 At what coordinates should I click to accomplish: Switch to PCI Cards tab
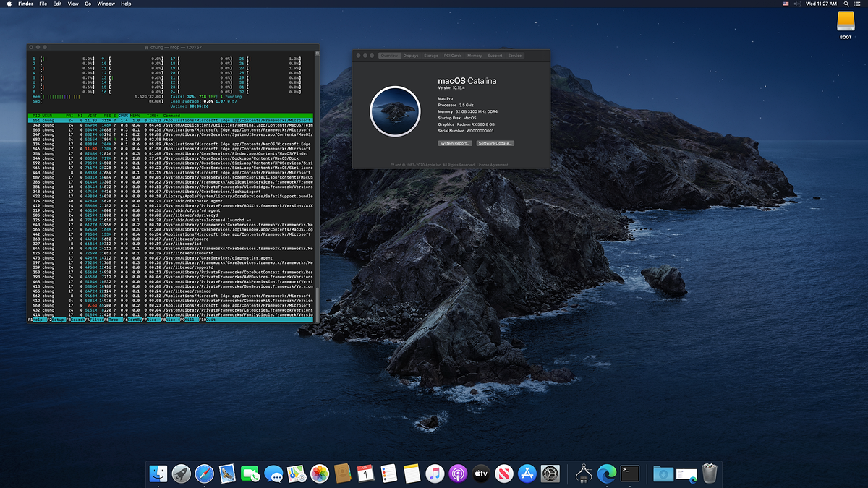tap(453, 56)
